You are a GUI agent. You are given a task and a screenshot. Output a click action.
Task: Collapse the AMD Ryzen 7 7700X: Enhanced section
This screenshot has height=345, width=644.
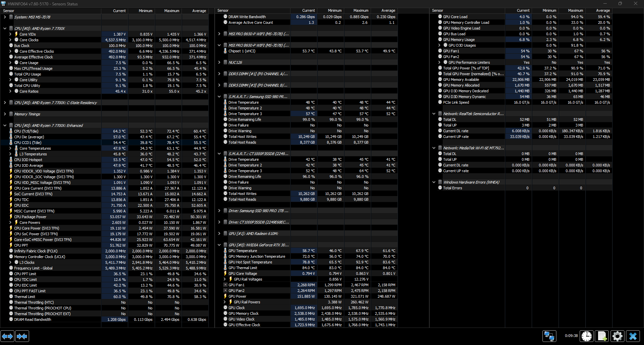[5, 126]
